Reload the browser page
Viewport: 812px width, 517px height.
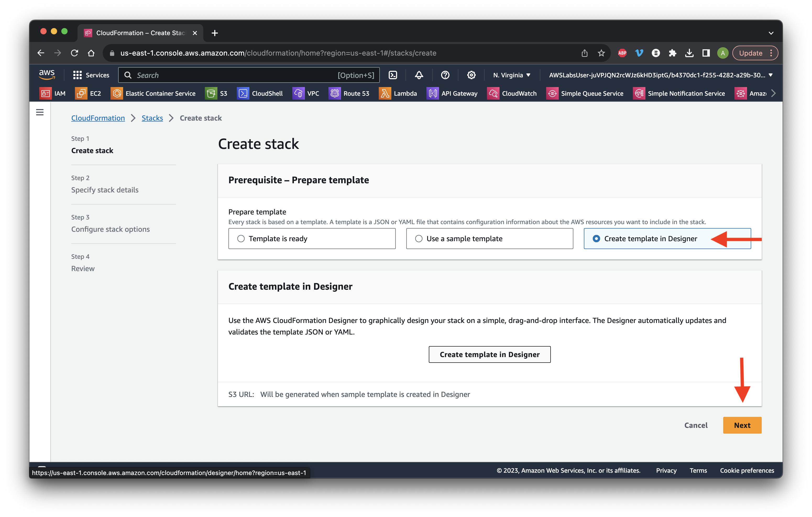click(75, 53)
